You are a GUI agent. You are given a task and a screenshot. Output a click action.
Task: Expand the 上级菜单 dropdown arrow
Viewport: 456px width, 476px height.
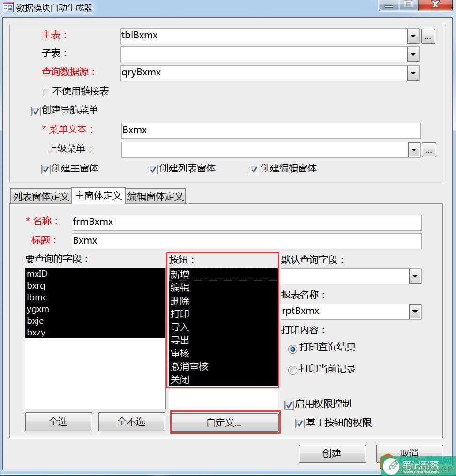(414, 150)
